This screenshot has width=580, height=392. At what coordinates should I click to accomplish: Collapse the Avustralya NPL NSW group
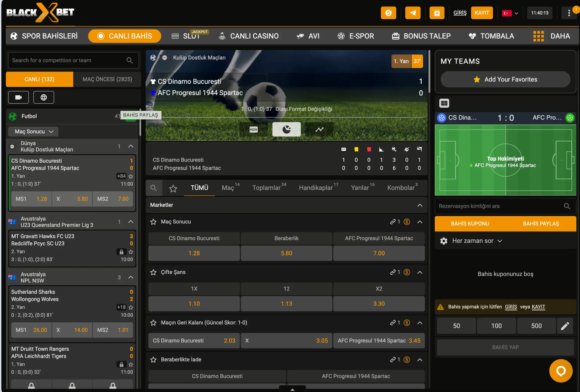click(x=131, y=277)
